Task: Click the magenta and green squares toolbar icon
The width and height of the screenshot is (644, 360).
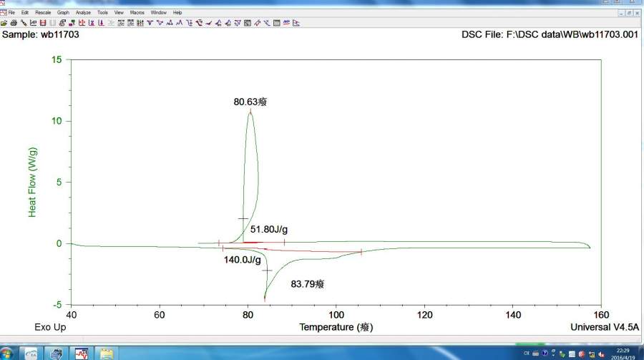Action: (72, 23)
